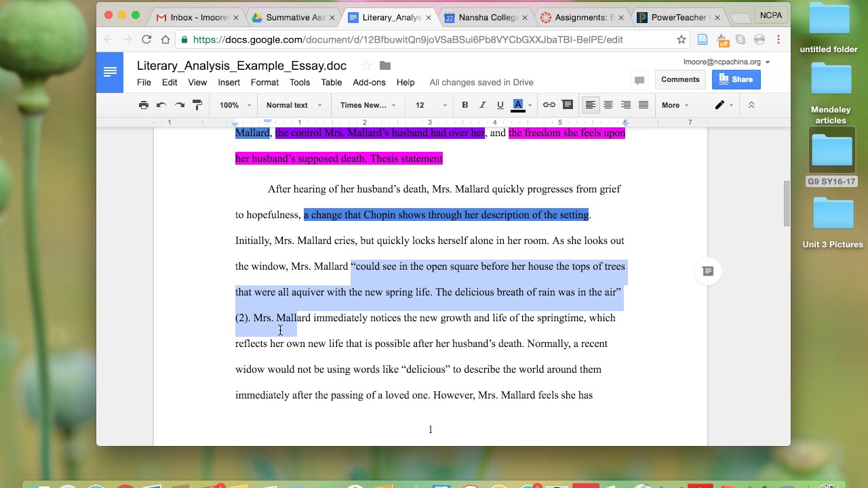Image resolution: width=868 pixels, height=488 pixels.
Task: Open Times New font dropdown
Action: (368, 105)
